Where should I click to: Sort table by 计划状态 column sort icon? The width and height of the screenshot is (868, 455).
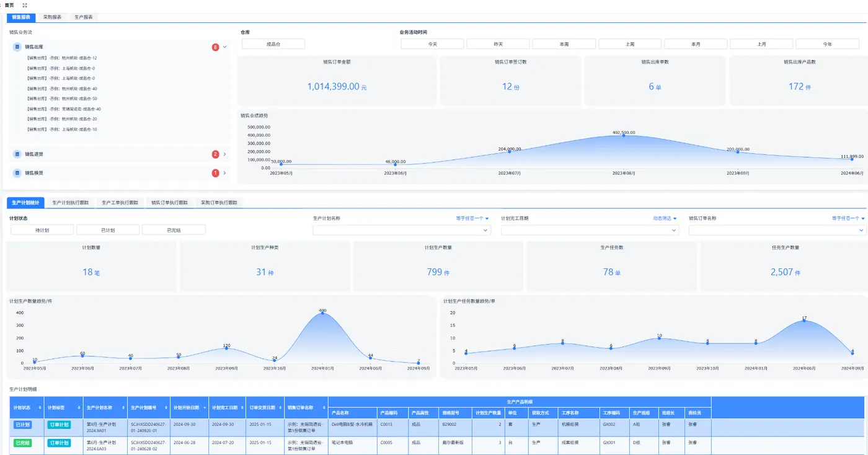pos(40,408)
